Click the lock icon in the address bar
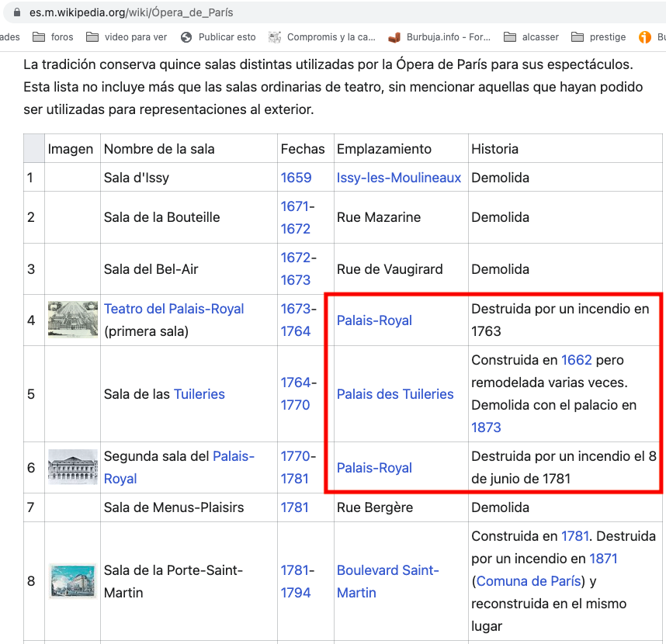The image size is (666, 644). [x=17, y=12]
